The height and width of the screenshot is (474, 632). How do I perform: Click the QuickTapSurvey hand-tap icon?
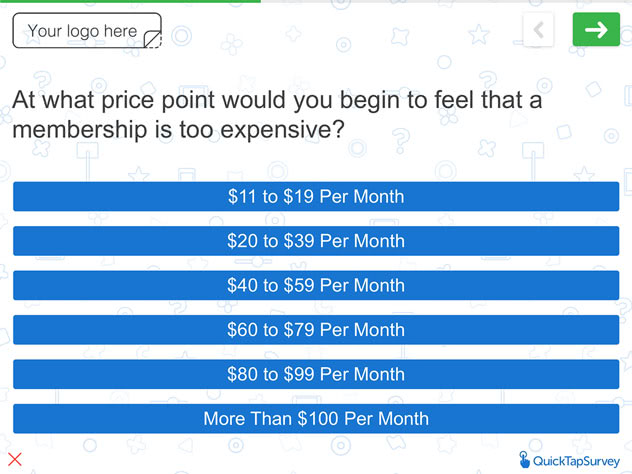(524, 459)
